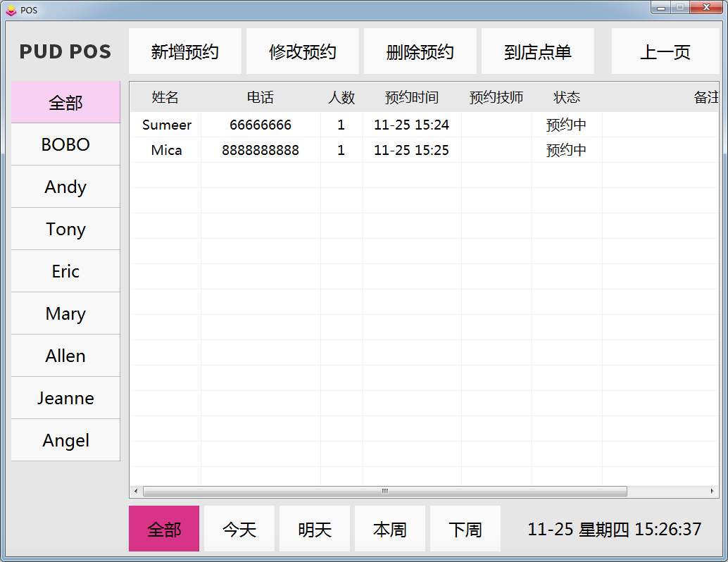728x562 pixels.
Task: Filter reservations by technician BOBO
Action: 65,144
